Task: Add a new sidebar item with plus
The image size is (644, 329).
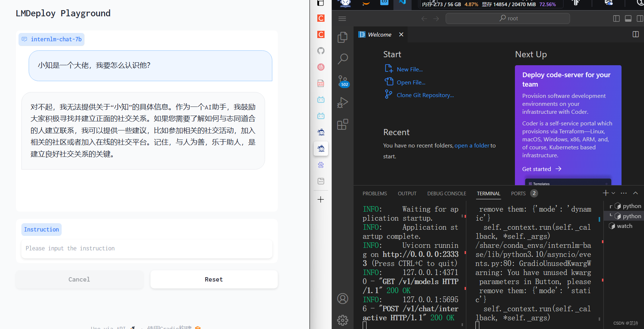Action: (321, 200)
